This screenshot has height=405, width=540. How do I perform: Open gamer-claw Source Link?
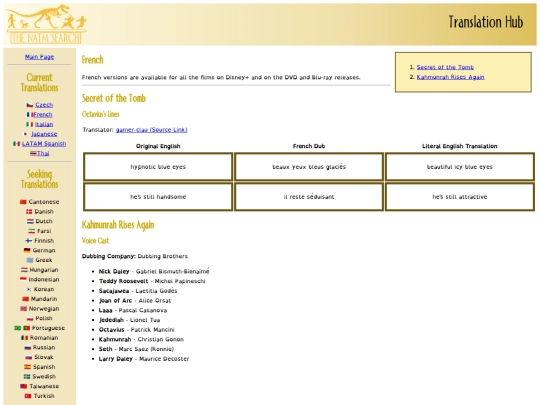[152, 130]
